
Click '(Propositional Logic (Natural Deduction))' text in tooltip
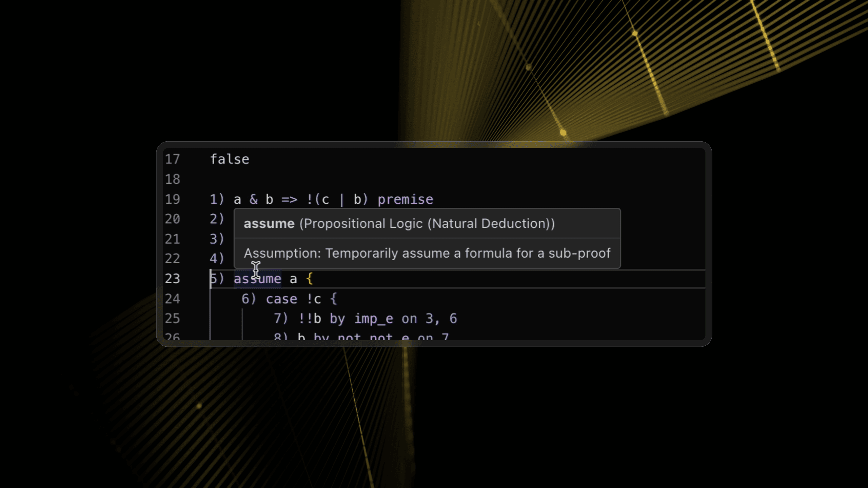pos(427,224)
